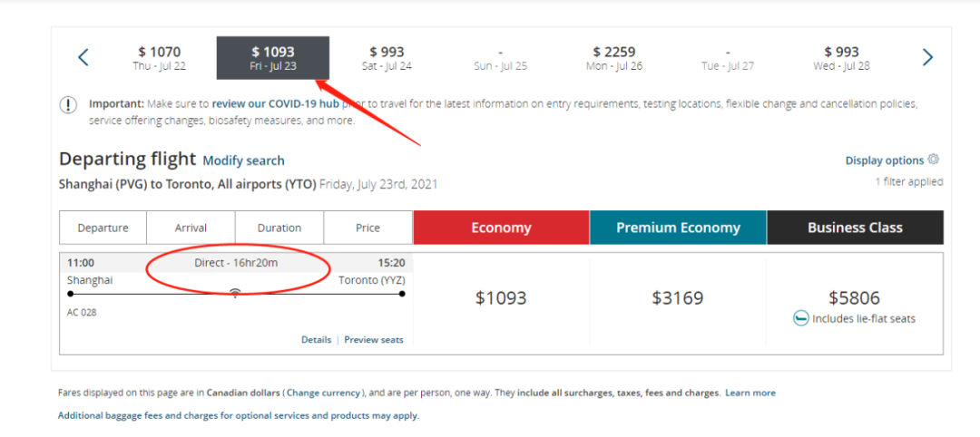Choose the $5806 Business Class fare
980x437 pixels.
[x=854, y=297]
